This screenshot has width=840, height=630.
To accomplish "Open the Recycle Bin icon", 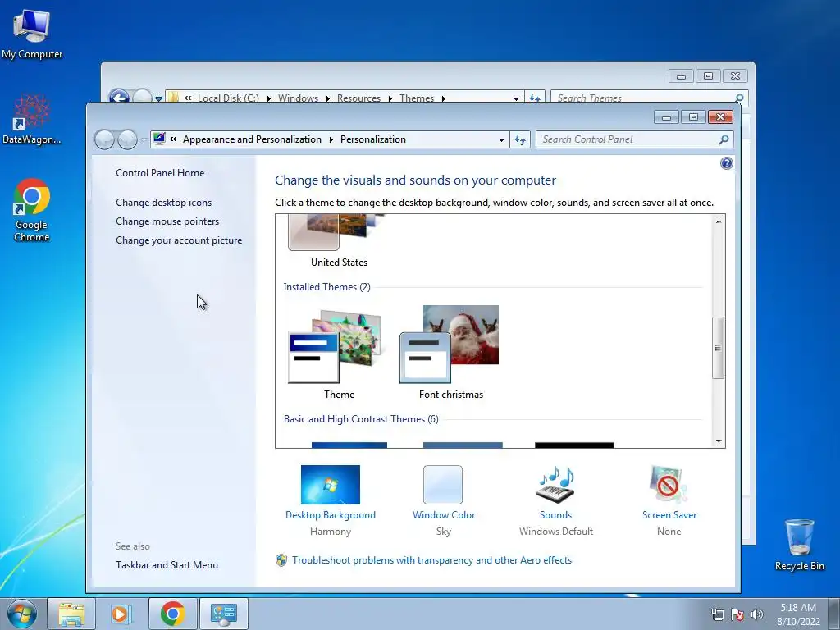I will point(799,544).
